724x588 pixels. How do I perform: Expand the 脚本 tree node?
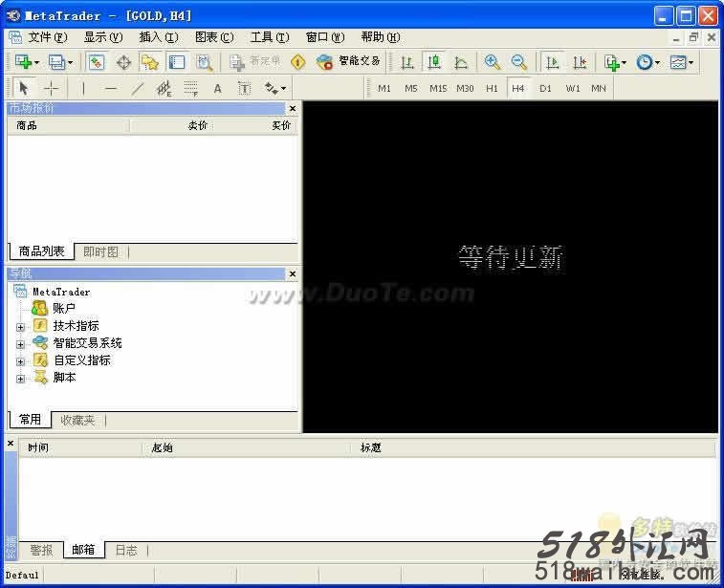pyautogui.click(x=20, y=379)
